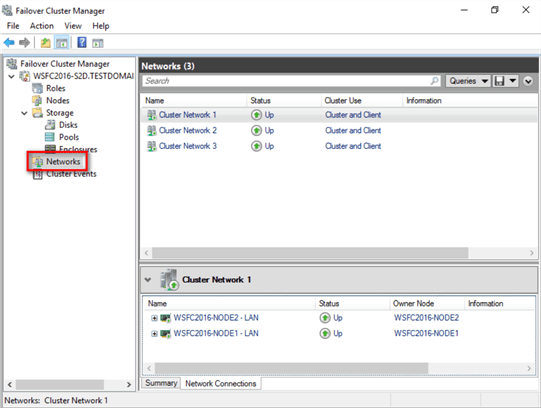Select Cluster Network 2 in list

pos(188,130)
